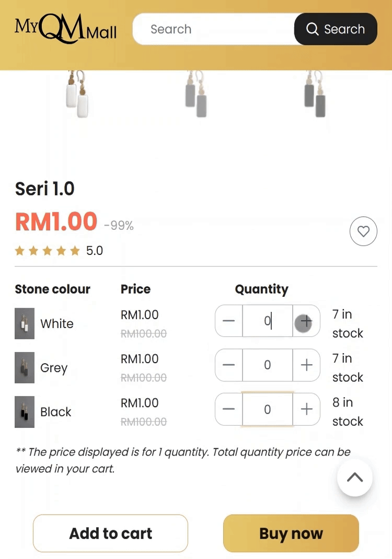Image resolution: width=392 pixels, height=559 pixels.
Task: Decrease Black stone quantity with minus
Action: tap(229, 409)
